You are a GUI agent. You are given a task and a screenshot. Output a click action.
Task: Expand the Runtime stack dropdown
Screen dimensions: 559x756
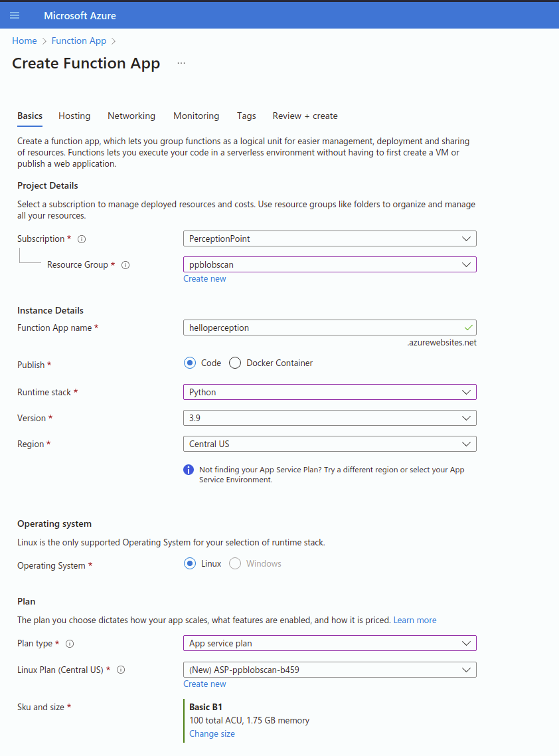(x=329, y=392)
